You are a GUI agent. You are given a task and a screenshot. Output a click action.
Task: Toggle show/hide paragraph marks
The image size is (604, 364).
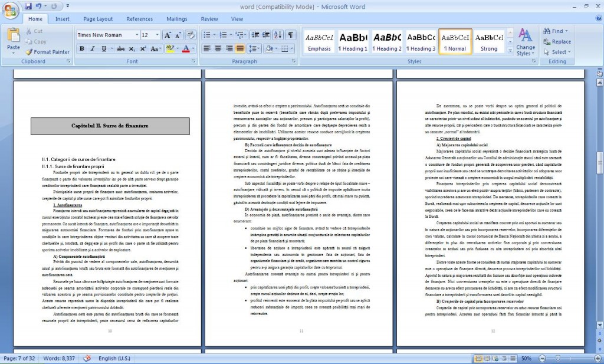pyautogui.click(x=291, y=35)
